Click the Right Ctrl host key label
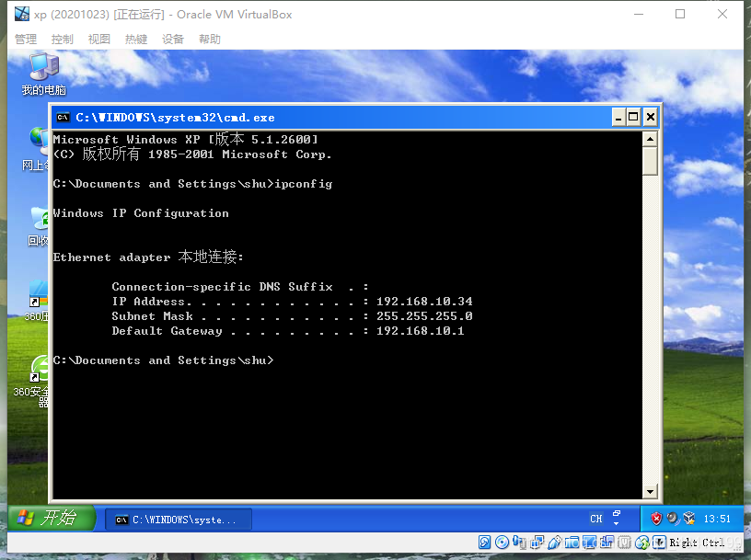The width and height of the screenshot is (751, 560). pyautogui.click(x=697, y=543)
